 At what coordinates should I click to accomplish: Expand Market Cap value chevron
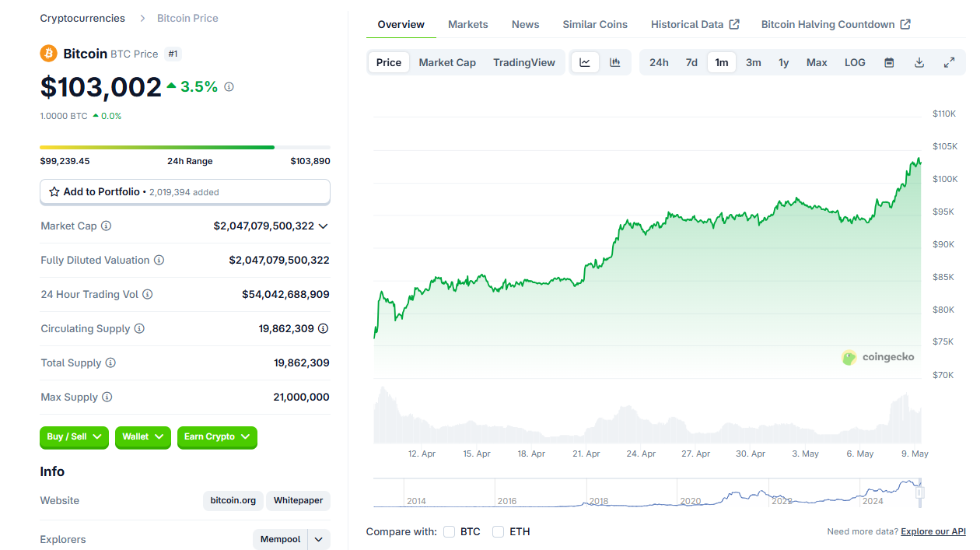click(324, 226)
